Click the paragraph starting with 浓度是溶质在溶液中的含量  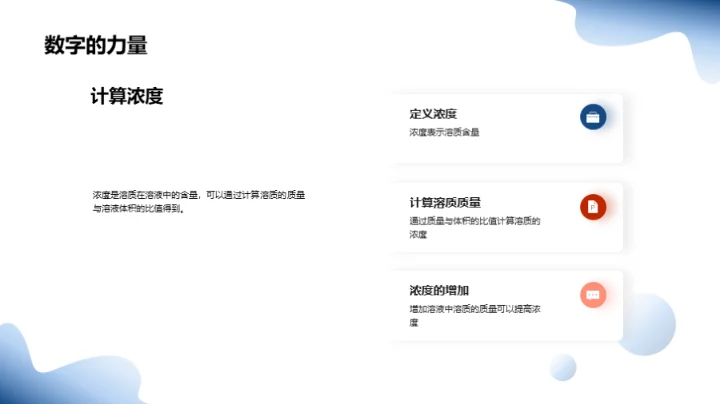coord(199,202)
